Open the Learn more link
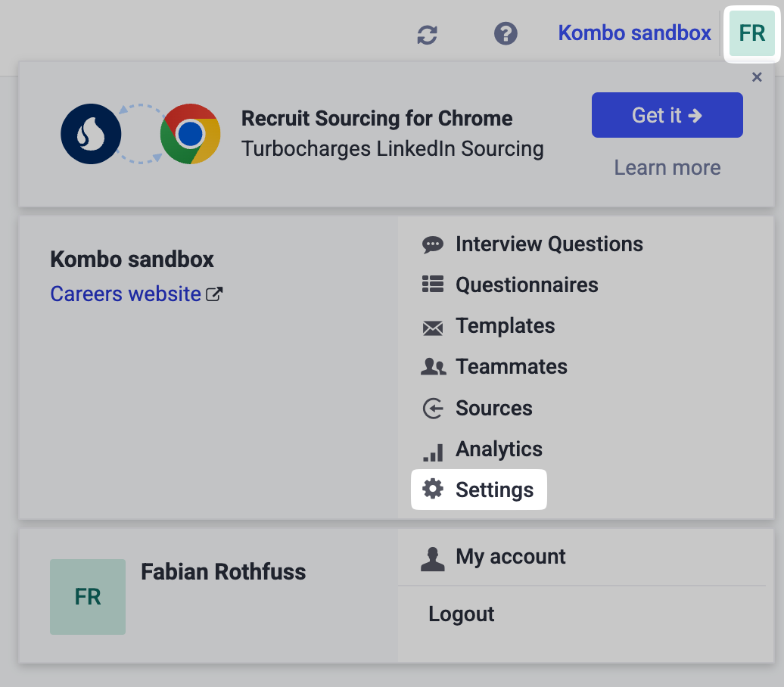The height and width of the screenshot is (687, 784). [x=667, y=167]
